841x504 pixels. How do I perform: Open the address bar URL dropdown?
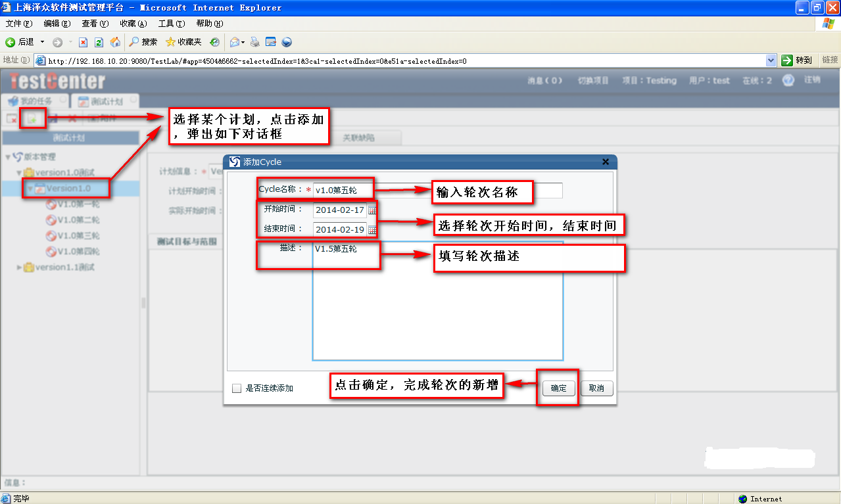[x=771, y=60]
